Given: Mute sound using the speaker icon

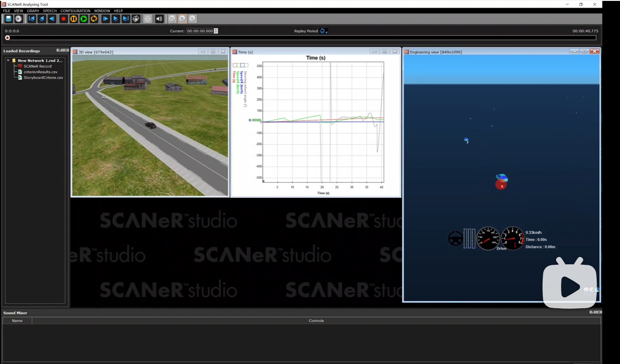Looking at the screenshot, I should tap(159, 19).
